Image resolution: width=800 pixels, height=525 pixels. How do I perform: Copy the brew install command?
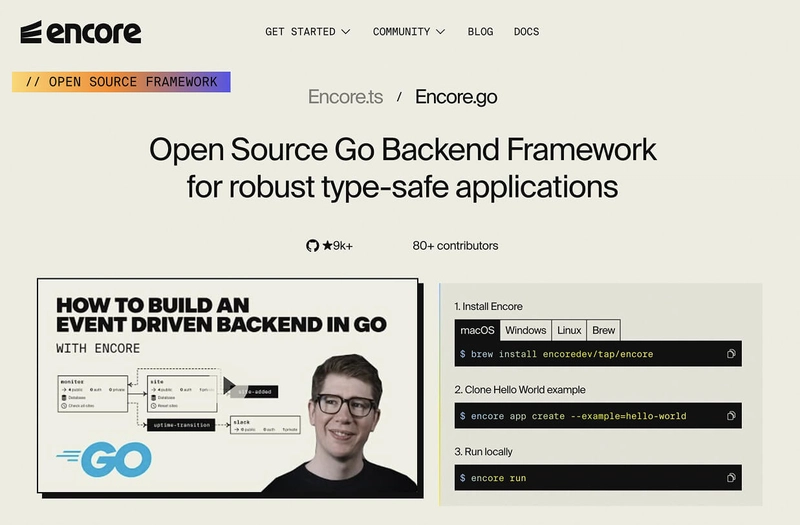(x=731, y=354)
